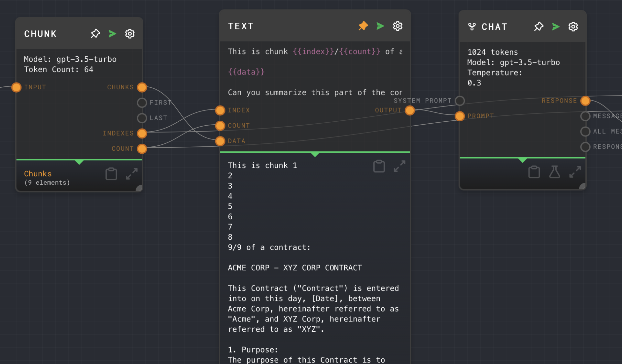Image resolution: width=622 pixels, height=364 pixels.
Task: Click the Text node INDEX input port
Action: tap(220, 110)
